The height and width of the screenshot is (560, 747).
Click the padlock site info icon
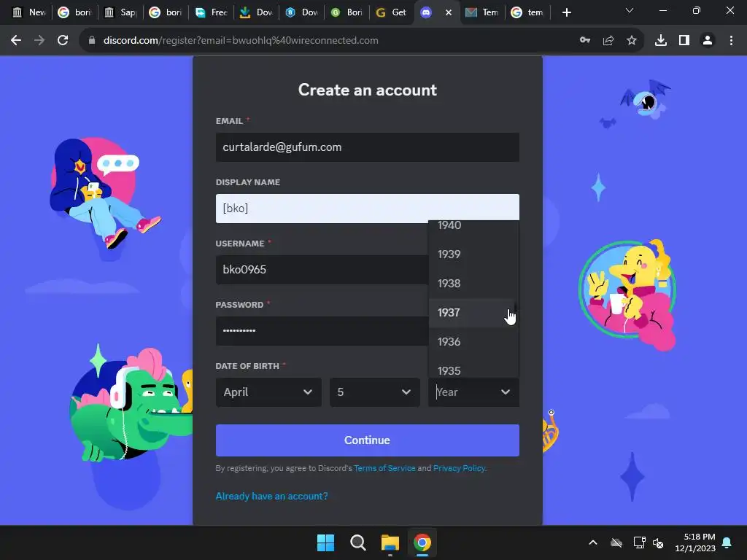(x=92, y=41)
